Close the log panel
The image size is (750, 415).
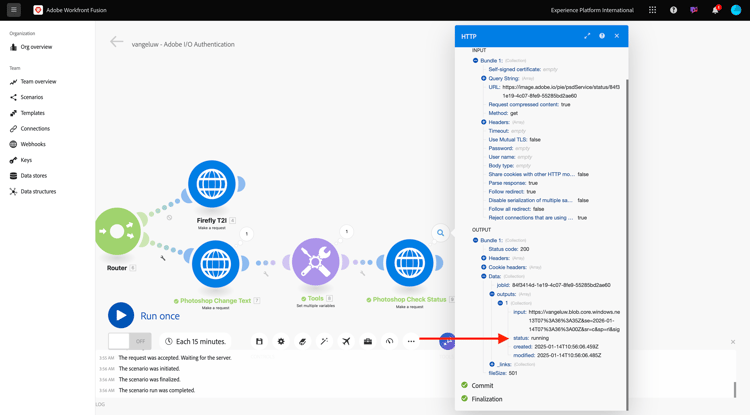pyautogui.click(x=733, y=342)
